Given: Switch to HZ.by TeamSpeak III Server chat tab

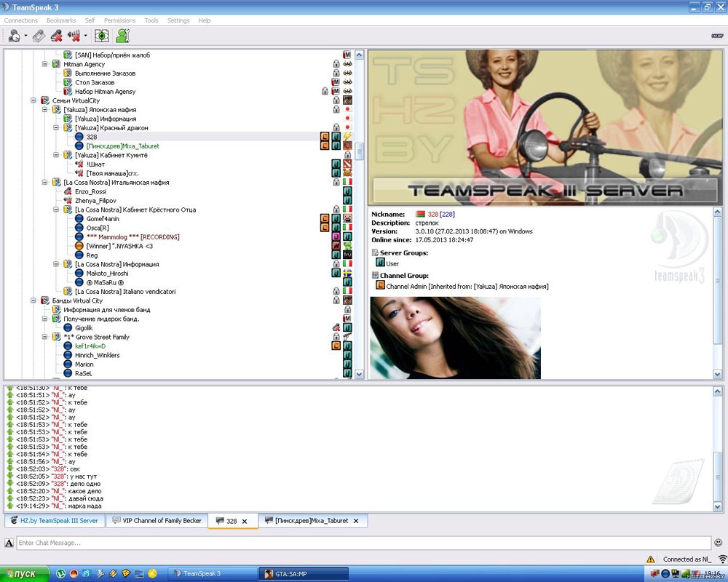Looking at the screenshot, I should [55, 521].
